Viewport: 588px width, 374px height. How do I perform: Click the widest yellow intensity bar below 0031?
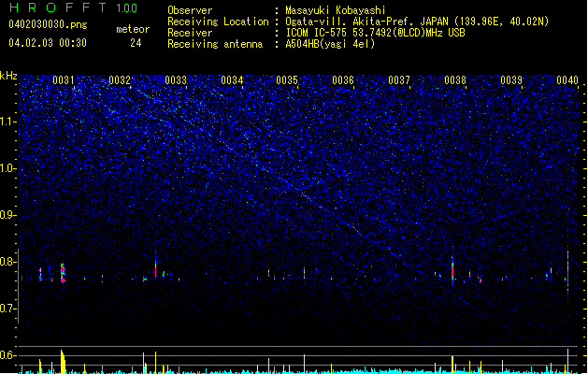point(63,362)
